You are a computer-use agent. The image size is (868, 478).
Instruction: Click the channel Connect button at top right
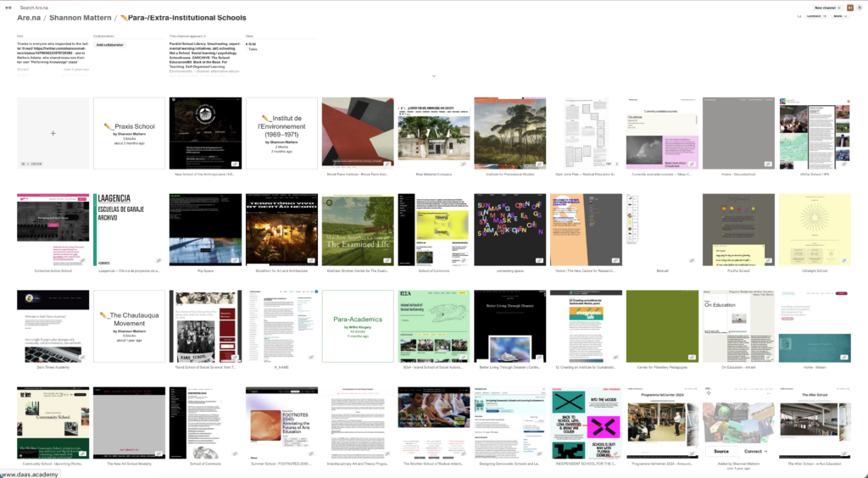pos(816,16)
